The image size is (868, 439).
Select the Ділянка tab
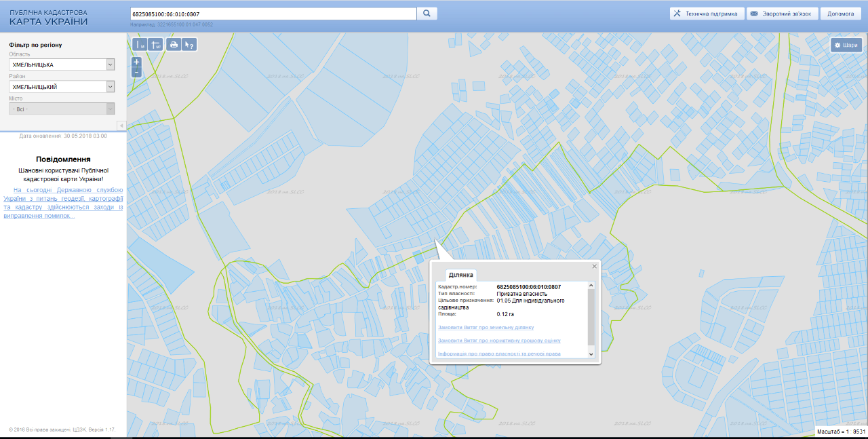[x=460, y=275]
